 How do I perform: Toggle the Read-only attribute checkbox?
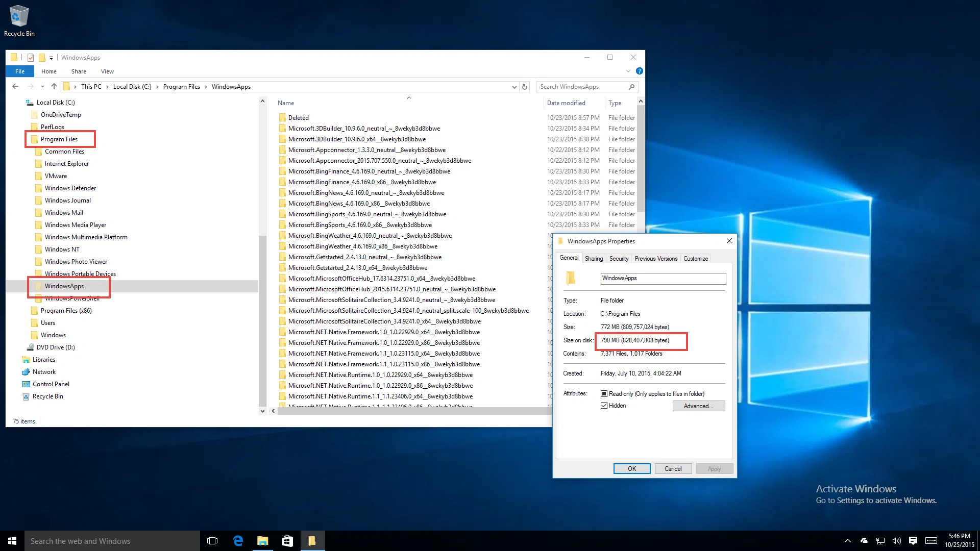(604, 394)
